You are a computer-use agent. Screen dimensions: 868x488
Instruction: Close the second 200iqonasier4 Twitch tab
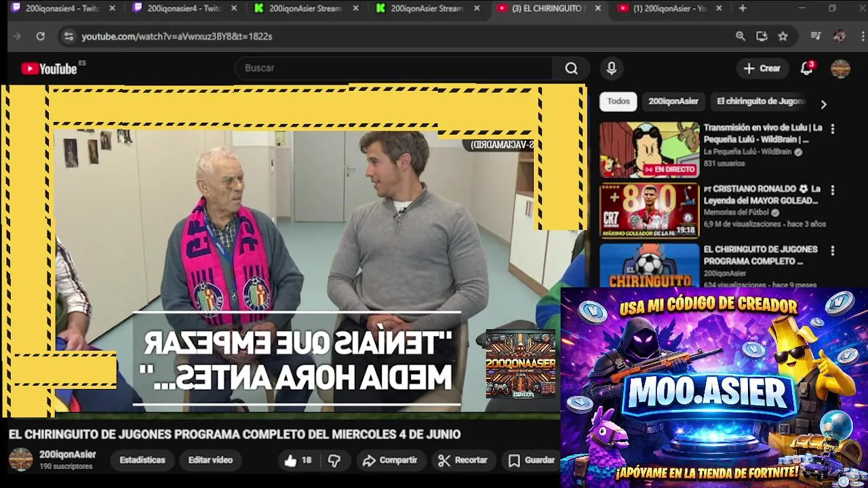pyautogui.click(x=234, y=9)
